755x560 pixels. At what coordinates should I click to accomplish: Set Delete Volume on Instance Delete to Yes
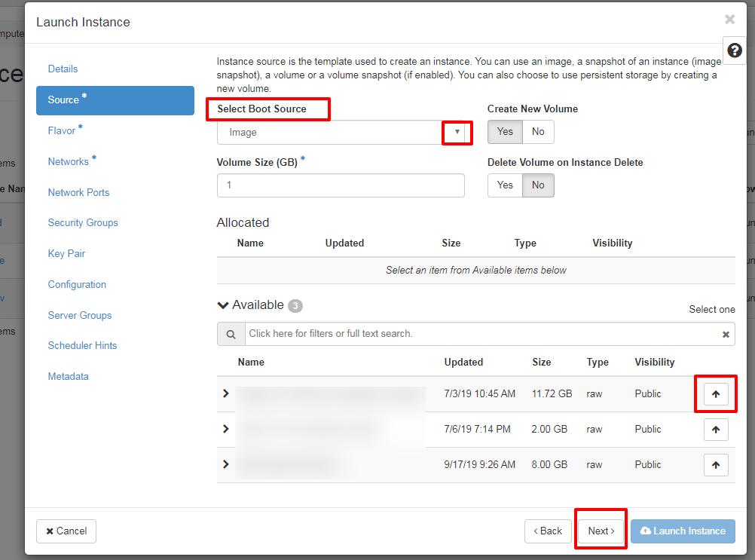[505, 185]
